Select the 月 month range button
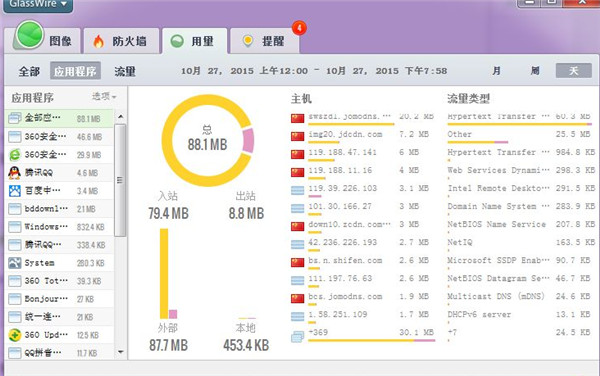The image size is (600, 376). click(496, 71)
